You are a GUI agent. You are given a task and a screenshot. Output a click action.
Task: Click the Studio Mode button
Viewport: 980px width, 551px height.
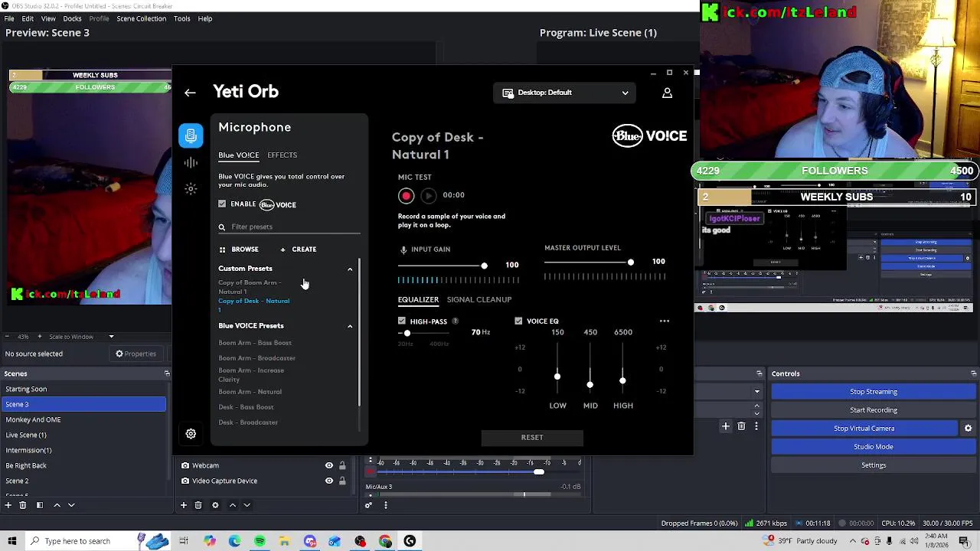(874, 447)
